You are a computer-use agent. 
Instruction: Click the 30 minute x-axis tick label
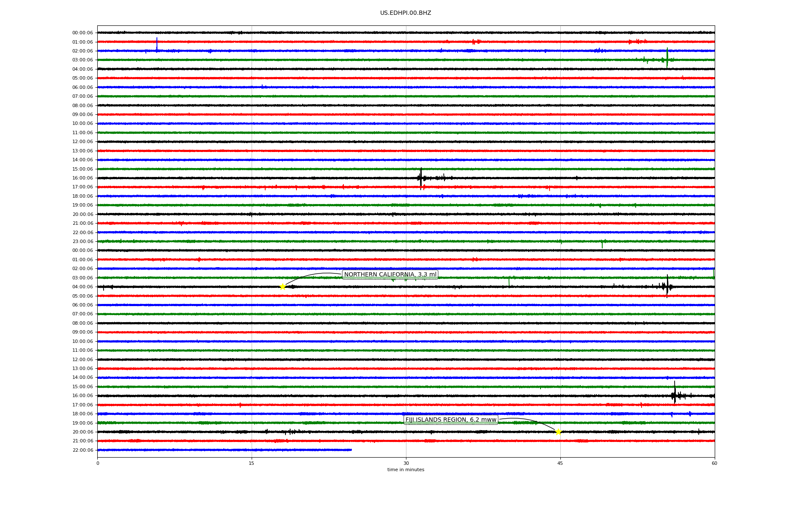406,463
